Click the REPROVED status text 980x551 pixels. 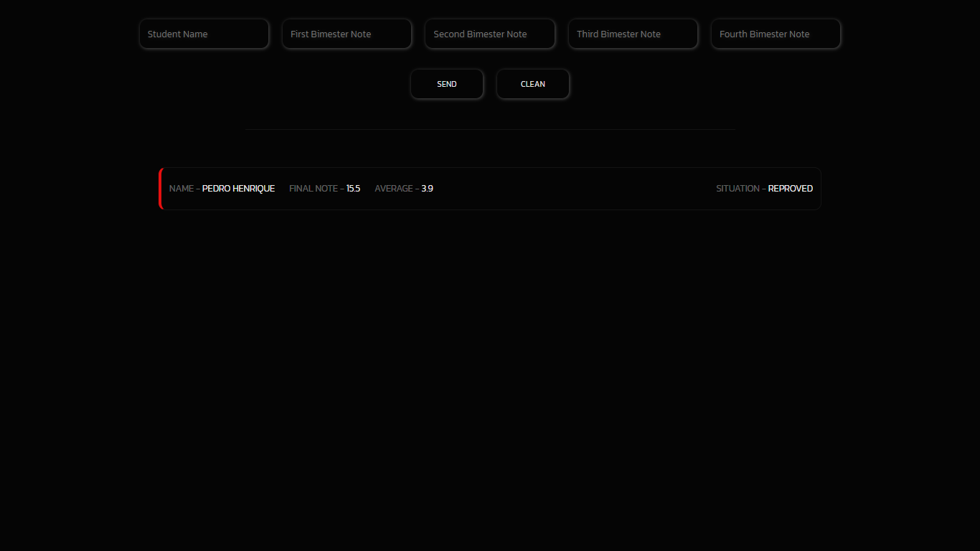pyautogui.click(x=790, y=189)
